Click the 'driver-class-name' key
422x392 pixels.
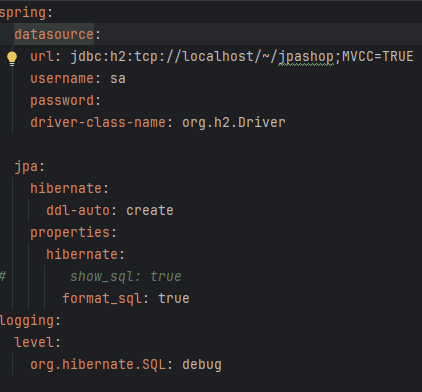coord(98,122)
